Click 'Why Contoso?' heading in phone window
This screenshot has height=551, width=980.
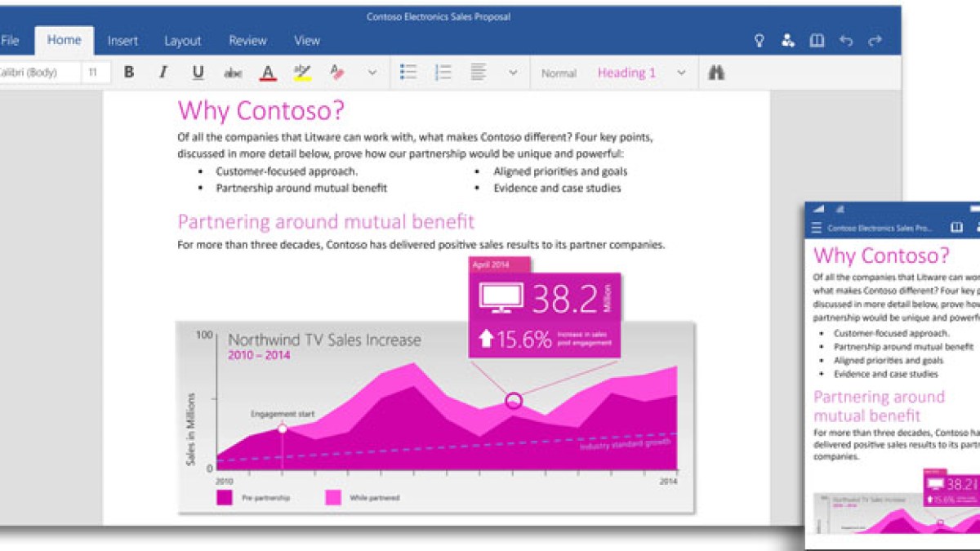(882, 255)
